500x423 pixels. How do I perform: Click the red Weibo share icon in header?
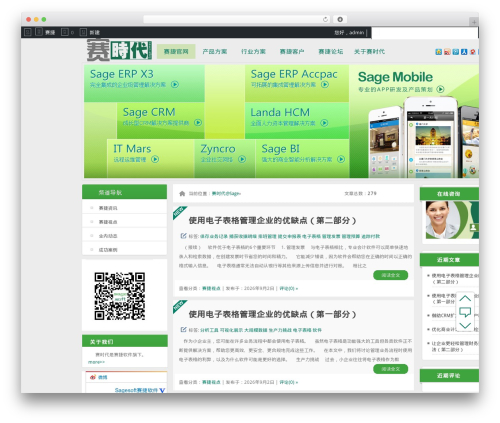[472, 52]
